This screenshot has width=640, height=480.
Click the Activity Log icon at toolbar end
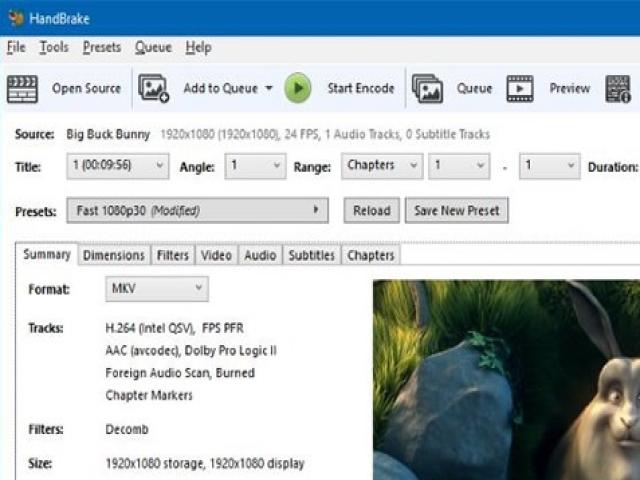(x=618, y=89)
